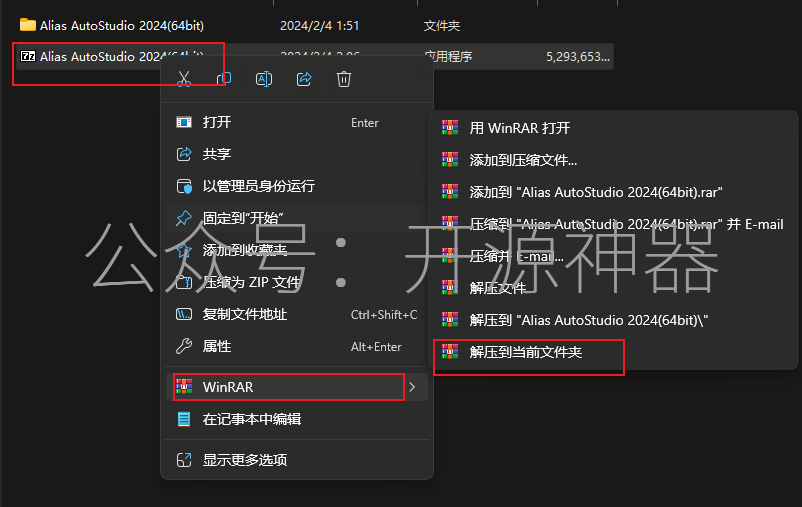This screenshot has width=802, height=507.
Task: Click WinRAR icon beside 解压到当前文件夹
Action: pos(450,351)
